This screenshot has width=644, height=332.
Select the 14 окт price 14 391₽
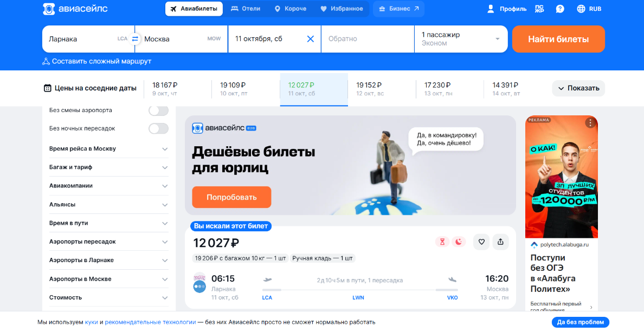pos(518,89)
